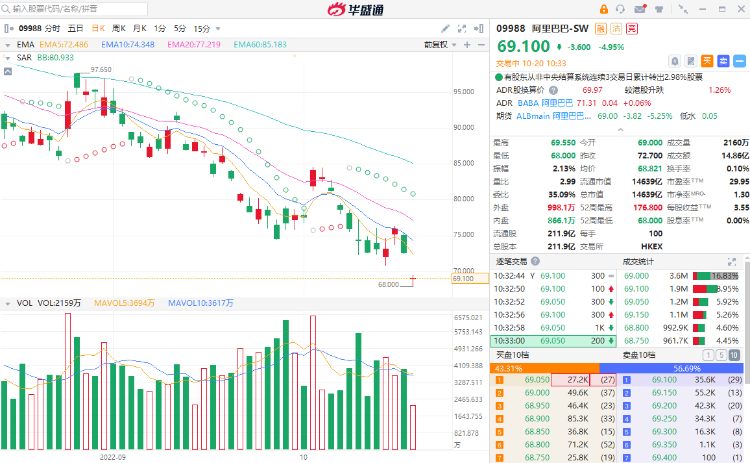Collapse ADR info section with up chevron
750x463 pixels.
click(620, 130)
